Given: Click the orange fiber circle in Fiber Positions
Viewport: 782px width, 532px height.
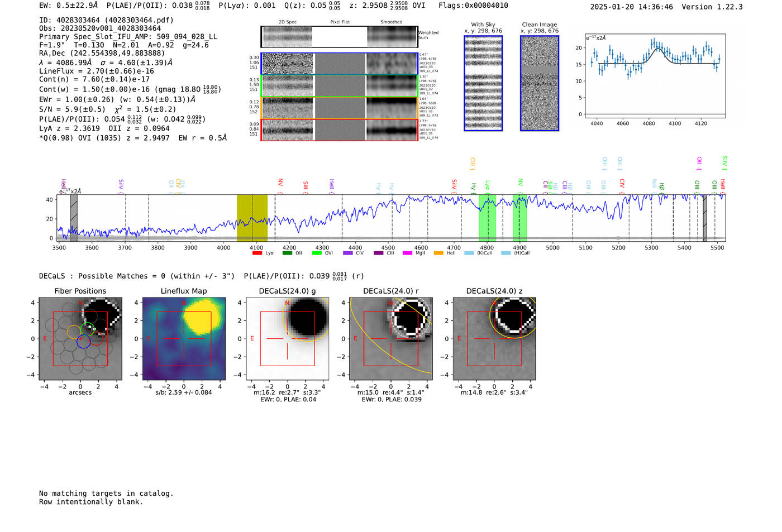Looking at the screenshot, I should click(x=74, y=332).
